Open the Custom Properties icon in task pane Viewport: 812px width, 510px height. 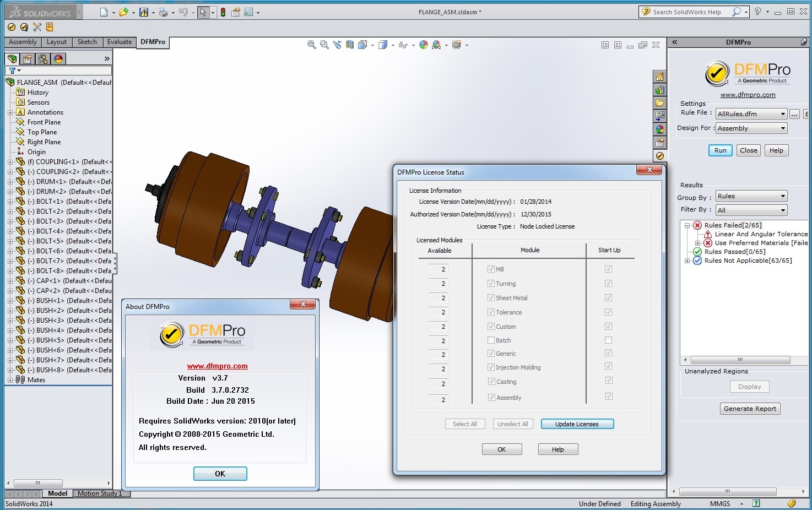(659, 143)
